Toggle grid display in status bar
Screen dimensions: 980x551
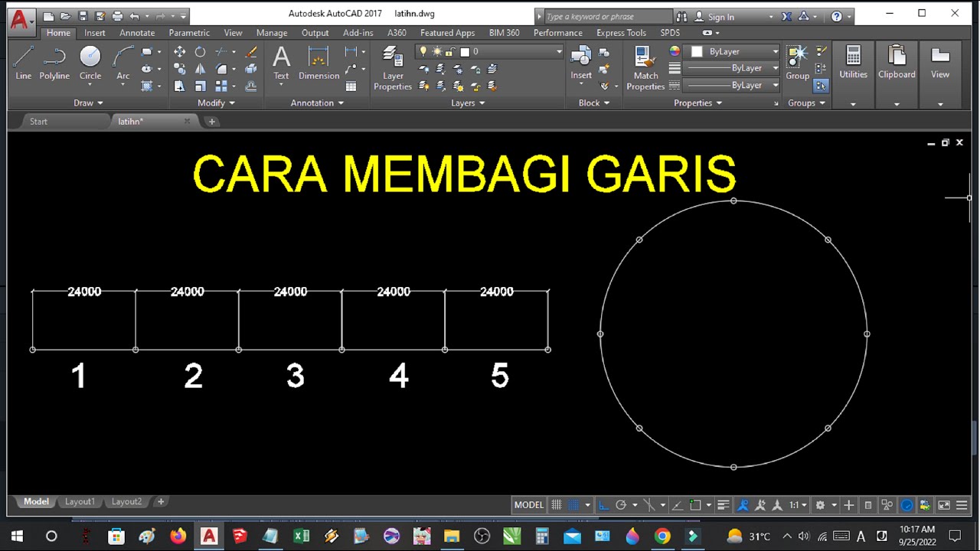click(557, 505)
